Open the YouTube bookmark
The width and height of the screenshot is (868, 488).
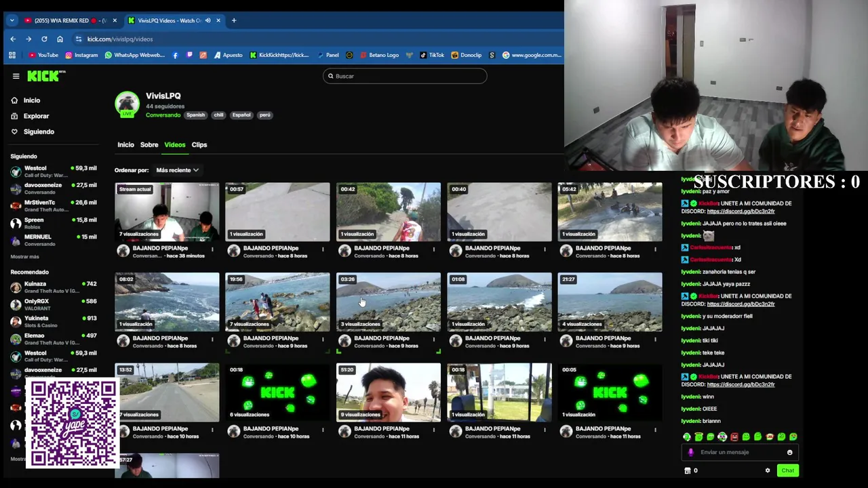(43, 55)
